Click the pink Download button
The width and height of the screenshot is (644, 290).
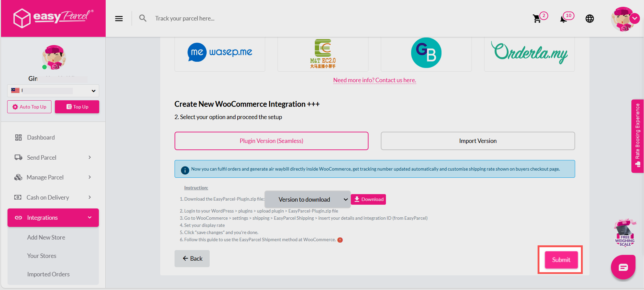coord(368,199)
